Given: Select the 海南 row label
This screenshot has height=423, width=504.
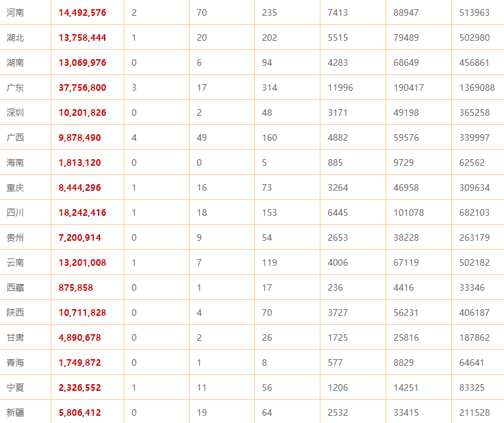Looking at the screenshot, I should pos(15,162).
